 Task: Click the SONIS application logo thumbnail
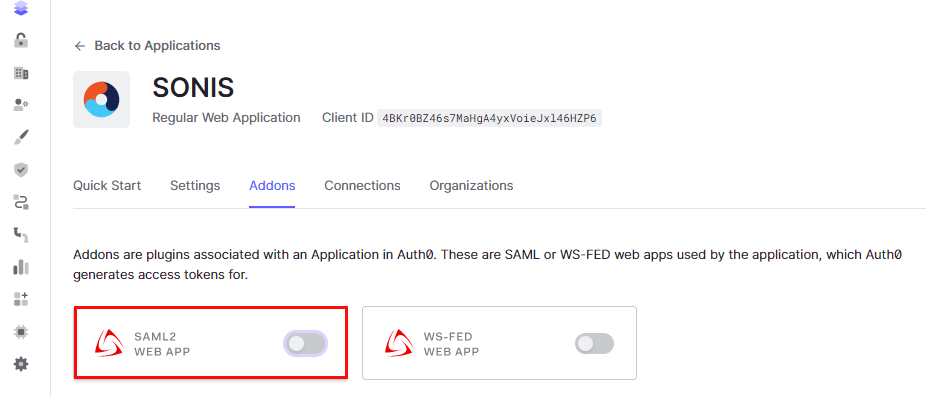point(101,99)
